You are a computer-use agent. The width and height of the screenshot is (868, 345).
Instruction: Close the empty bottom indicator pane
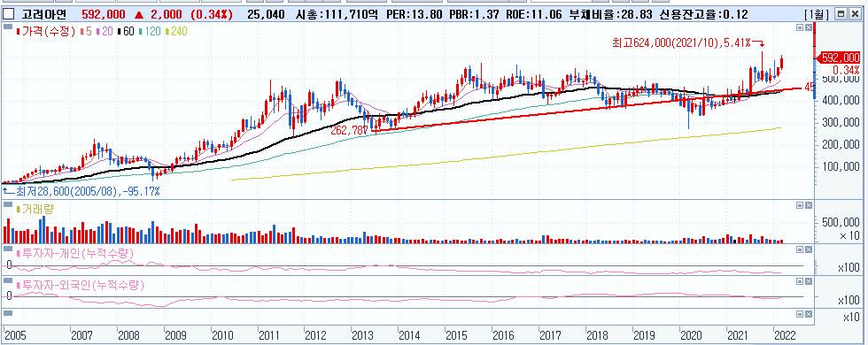pos(808,313)
